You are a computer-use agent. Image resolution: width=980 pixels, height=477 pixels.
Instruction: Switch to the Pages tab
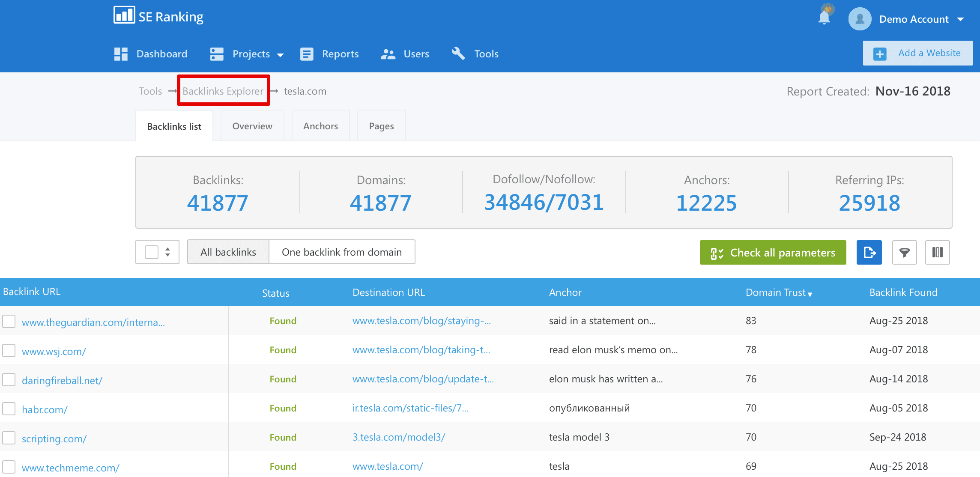point(381,126)
